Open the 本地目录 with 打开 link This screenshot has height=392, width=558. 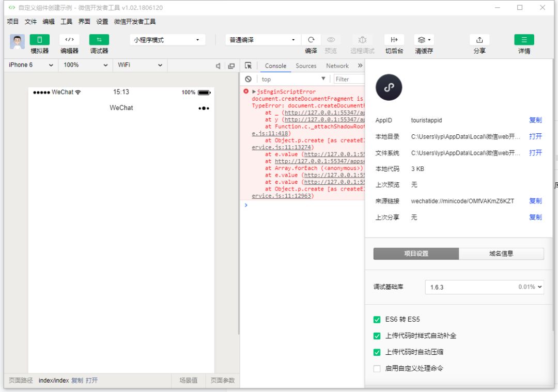coord(535,136)
